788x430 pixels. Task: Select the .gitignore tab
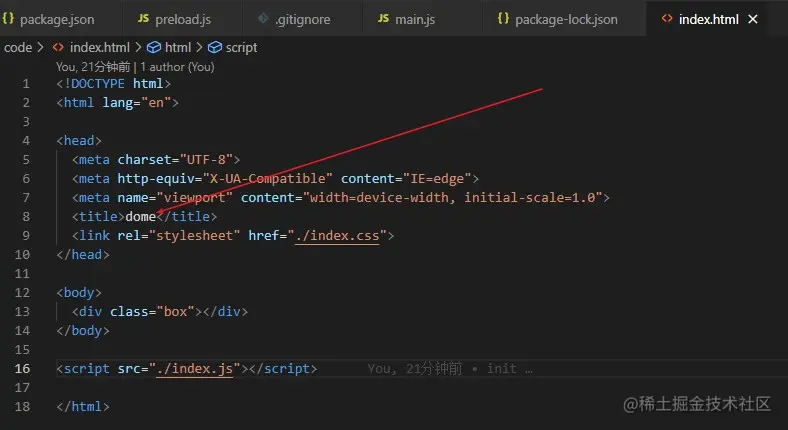[303, 19]
